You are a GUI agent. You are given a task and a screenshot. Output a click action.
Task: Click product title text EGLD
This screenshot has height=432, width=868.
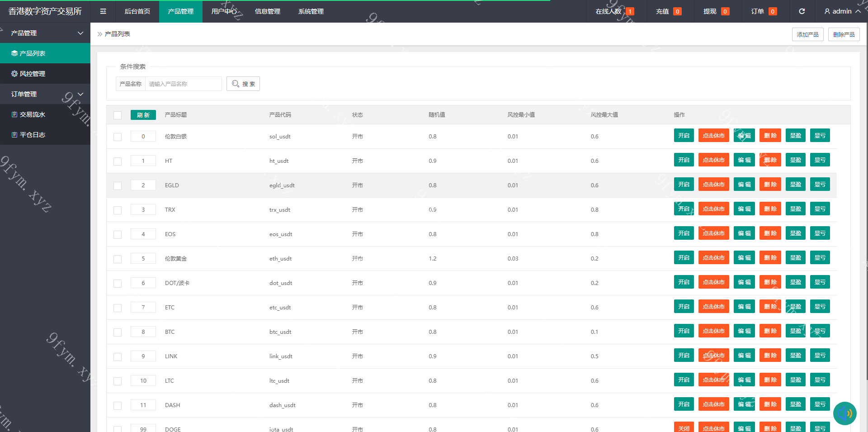172,185
